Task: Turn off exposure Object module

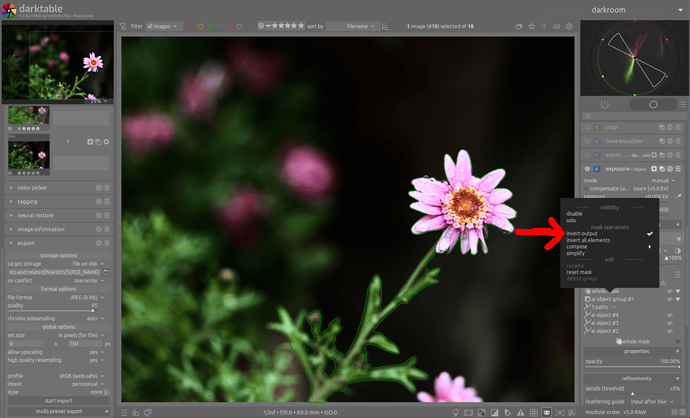Action: pos(587,169)
